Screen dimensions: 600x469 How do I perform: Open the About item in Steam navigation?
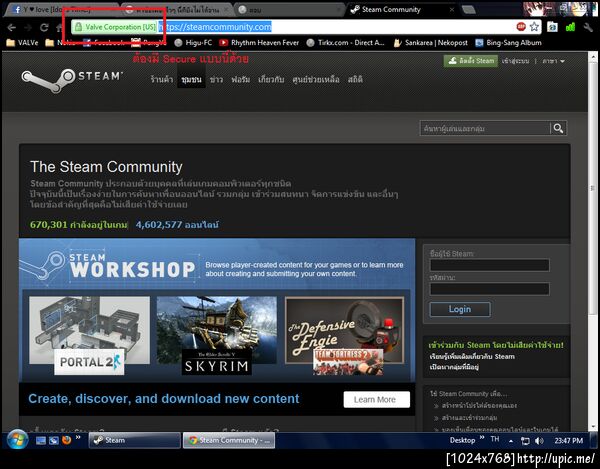[x=271, y=80]
